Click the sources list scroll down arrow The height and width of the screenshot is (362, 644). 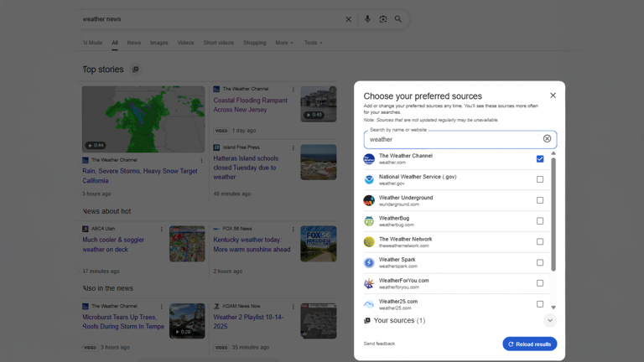pyautogui.click(x=553, y=308)
